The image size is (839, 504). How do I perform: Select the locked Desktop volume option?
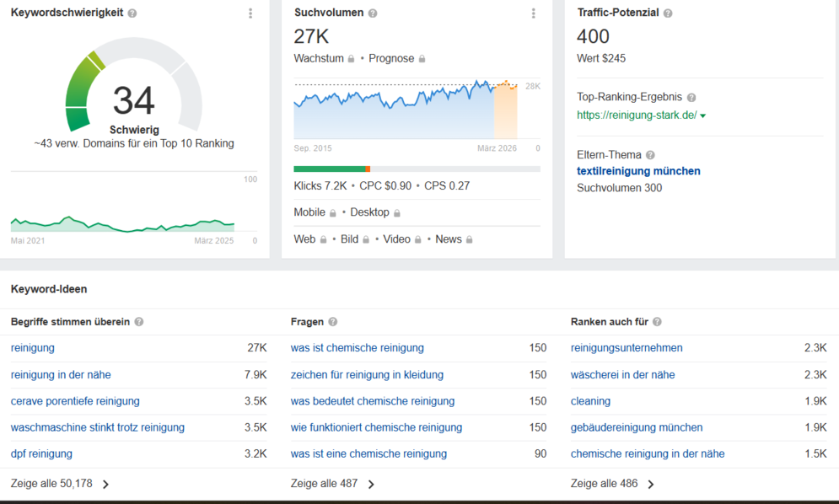(x=375, y=212)
